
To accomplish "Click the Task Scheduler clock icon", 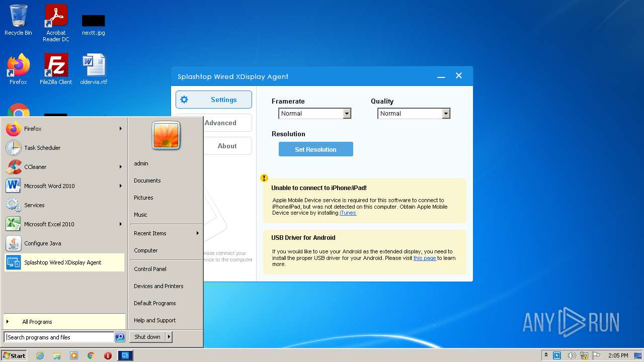I will [13, 148].
